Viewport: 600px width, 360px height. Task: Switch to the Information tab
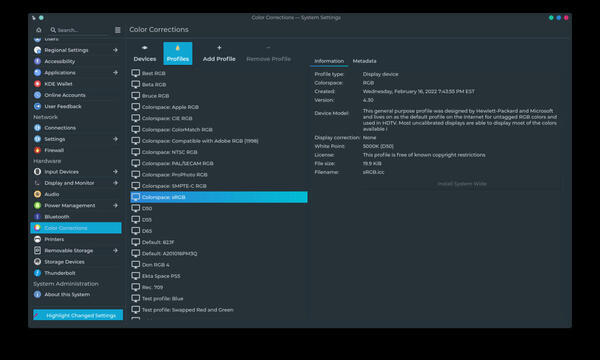(329, 61)
